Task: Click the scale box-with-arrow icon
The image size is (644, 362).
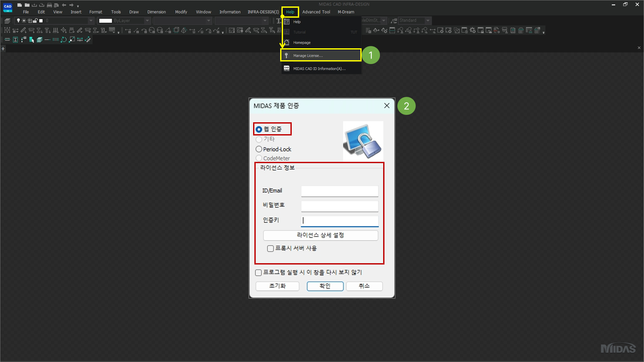Action: (x=72, y=40)
